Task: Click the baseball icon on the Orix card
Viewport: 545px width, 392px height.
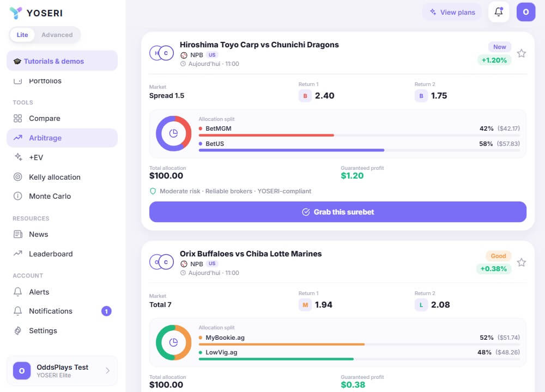Action: click(x=184, y=264)
